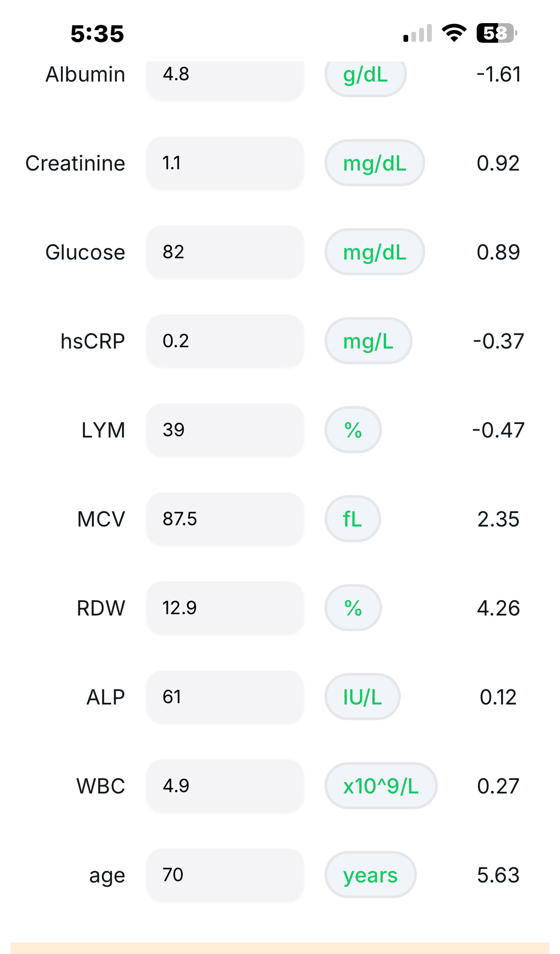Change the Creatinine mg/dL unit
Viewport: 560px width, 954px height.
pos(375,163)
